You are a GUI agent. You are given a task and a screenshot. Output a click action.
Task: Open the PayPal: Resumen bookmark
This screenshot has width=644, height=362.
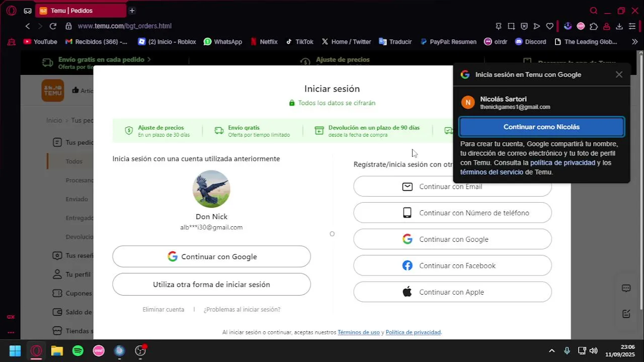[x=448, y=42]
